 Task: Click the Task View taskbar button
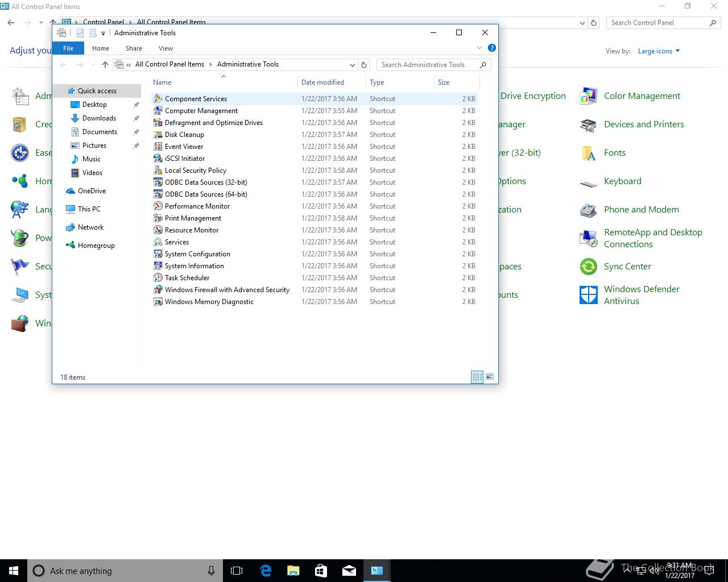(x=237, y=571)
